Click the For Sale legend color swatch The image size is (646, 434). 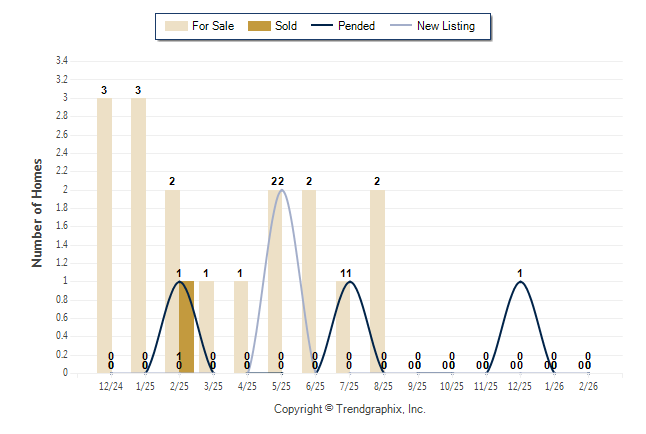tap(174, 26)
